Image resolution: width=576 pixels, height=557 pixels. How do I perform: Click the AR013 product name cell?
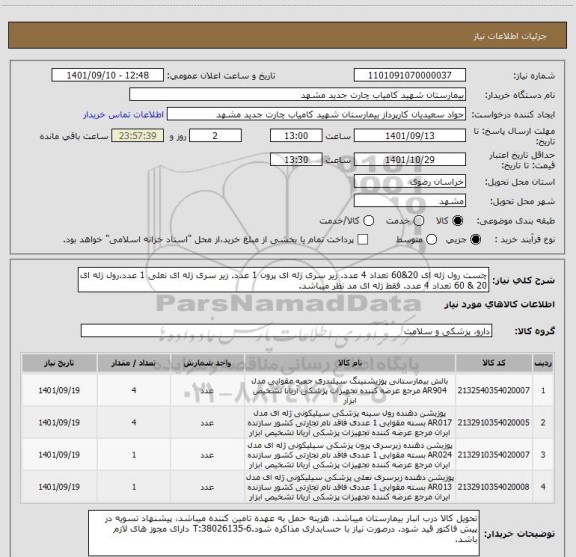point(350,487)
